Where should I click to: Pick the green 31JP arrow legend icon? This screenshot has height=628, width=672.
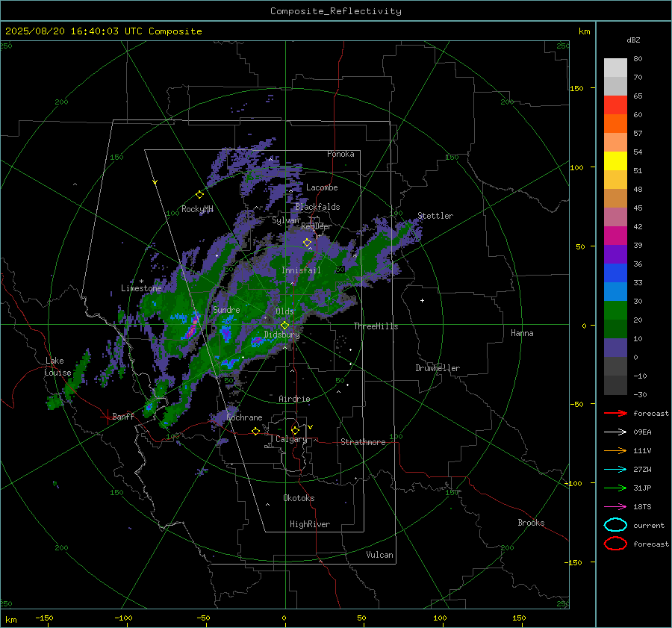615,488
